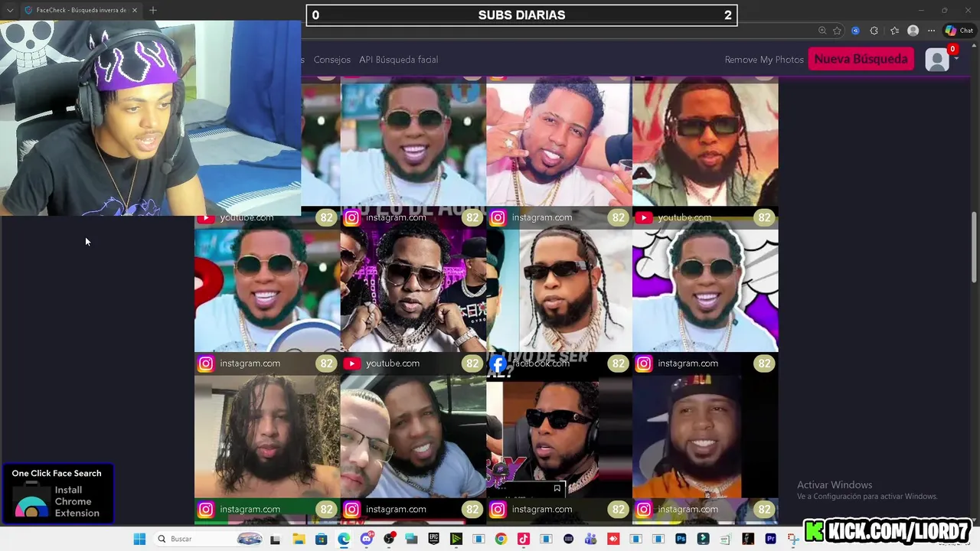The image size is (980, 551).
Task: Open FaceCheck user account avatar
Action: tap(937, 60)
